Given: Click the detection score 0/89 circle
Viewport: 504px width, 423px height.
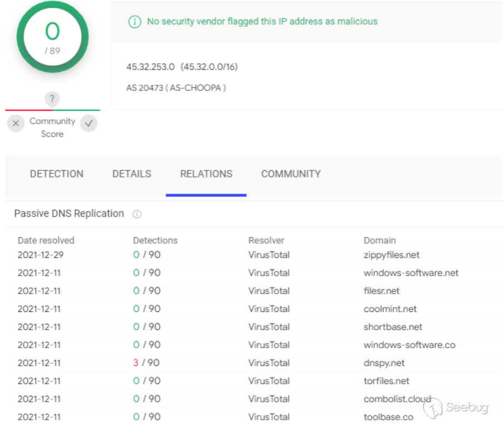Looking at the screenshot, I should point(52,37).
